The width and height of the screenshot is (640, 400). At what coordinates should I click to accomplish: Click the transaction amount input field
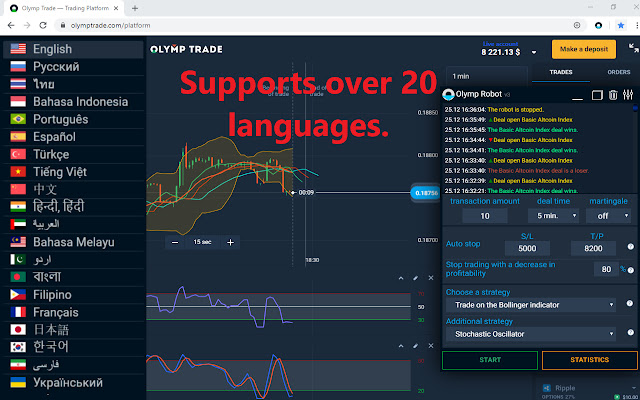pyautogui.click(x=485, y=215)
